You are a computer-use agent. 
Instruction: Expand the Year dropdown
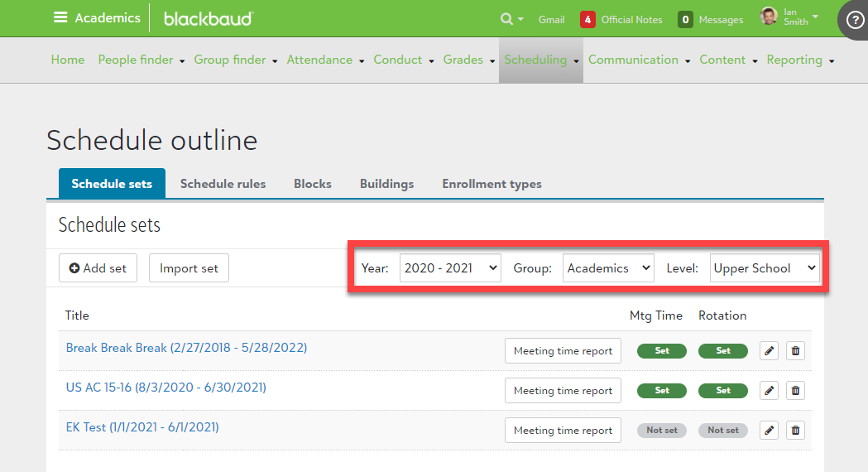click(450, 268)
